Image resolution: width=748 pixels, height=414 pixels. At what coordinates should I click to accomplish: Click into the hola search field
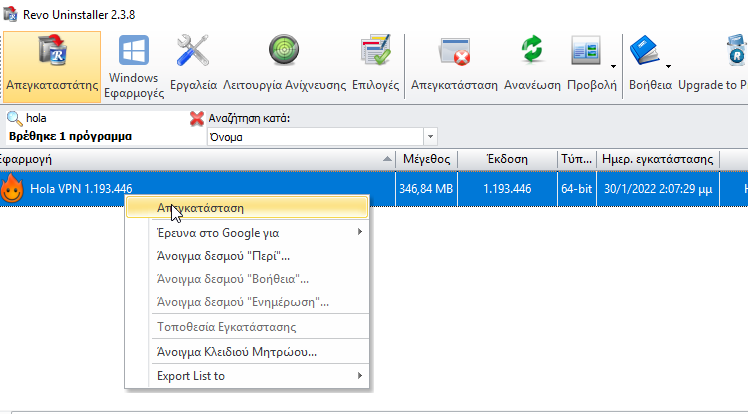point(105,118)
